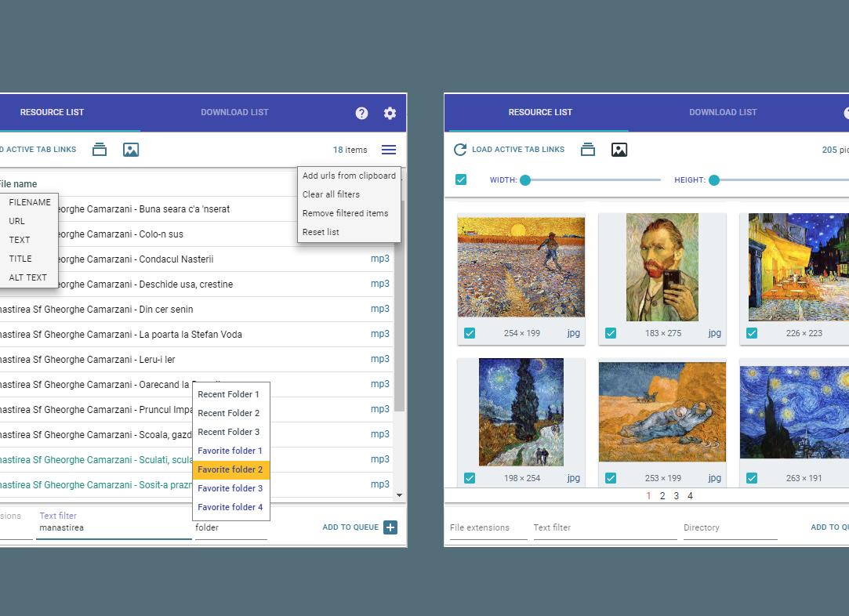Open help icon in left panel header

[x=361, y=113]
